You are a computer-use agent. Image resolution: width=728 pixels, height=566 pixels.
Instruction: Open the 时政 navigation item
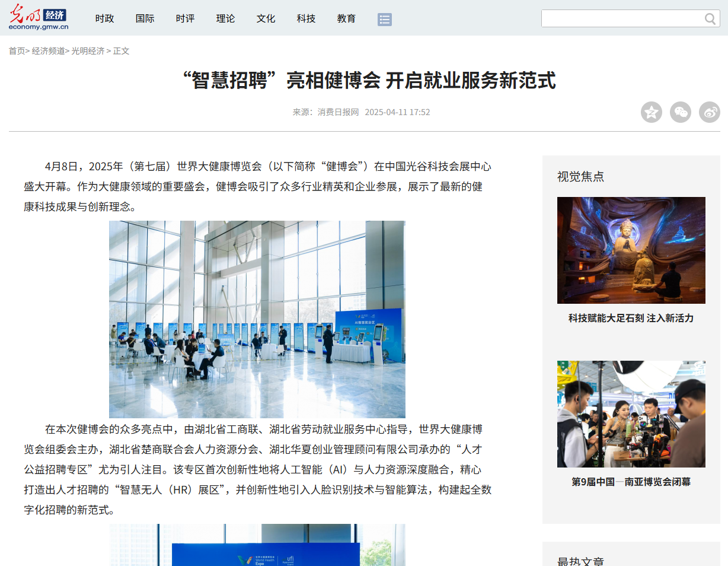(105, 18)
